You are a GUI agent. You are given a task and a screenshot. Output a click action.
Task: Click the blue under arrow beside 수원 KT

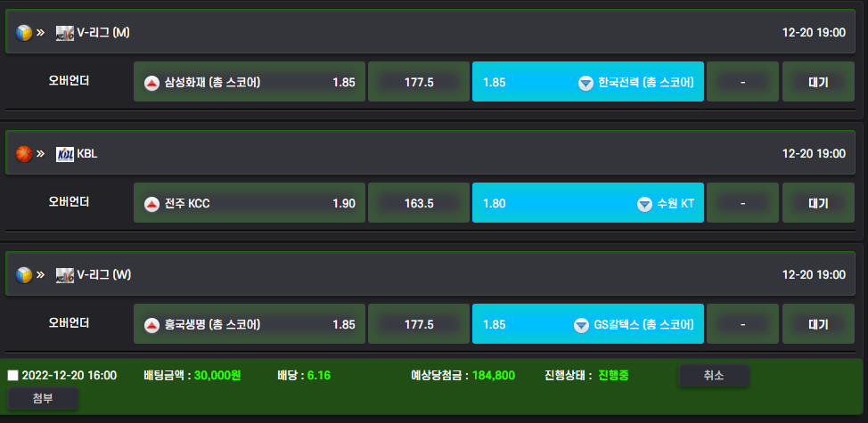[x=644, y=204]
